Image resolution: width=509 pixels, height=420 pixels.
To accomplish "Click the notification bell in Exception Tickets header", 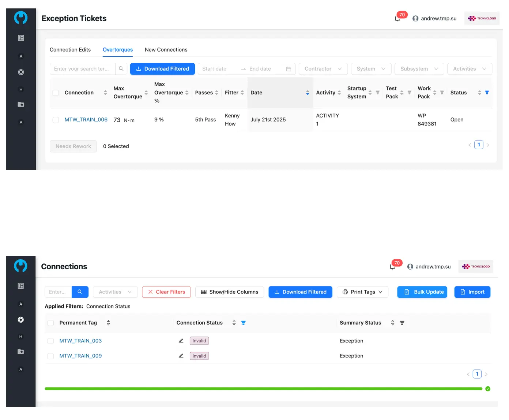I will click(397, 18).
